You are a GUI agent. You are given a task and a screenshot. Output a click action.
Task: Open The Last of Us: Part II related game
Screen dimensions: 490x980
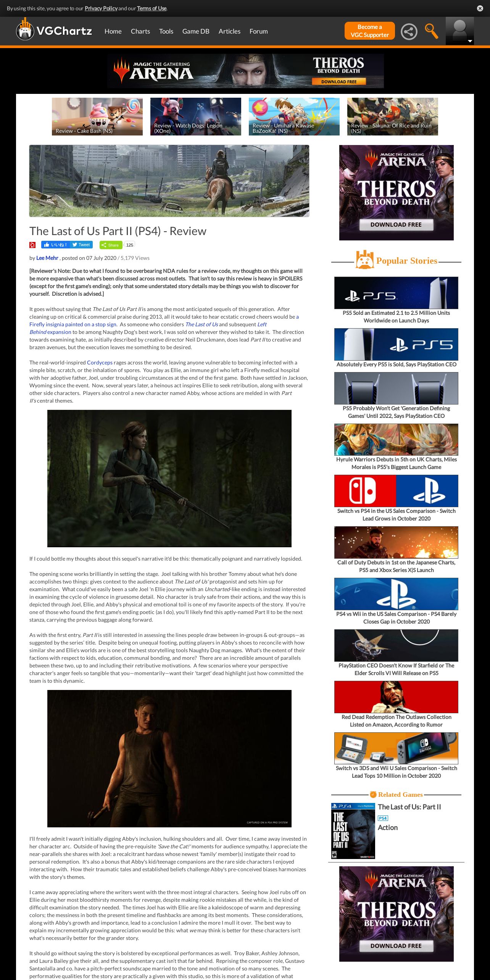click(409, 807)
